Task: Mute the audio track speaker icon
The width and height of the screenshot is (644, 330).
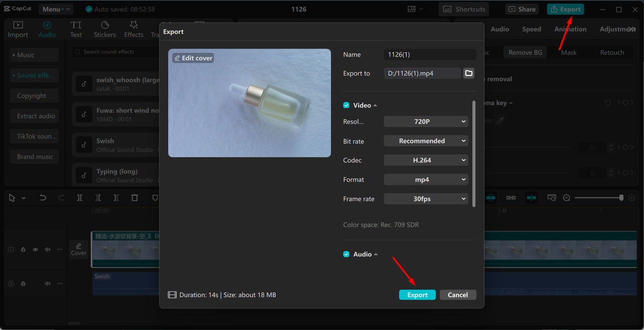Action: point(48,284)
